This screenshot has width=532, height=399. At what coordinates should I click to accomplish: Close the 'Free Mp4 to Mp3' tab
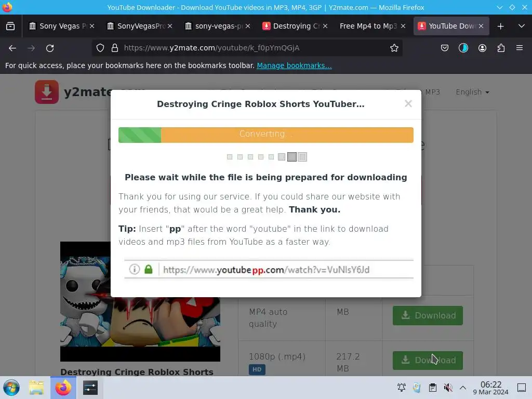click(x=403, y=26)
